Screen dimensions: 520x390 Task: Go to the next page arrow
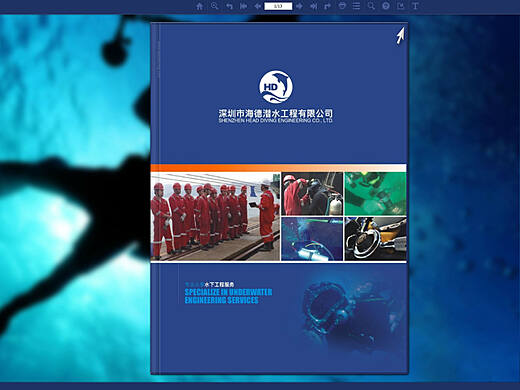pos(299,6)
